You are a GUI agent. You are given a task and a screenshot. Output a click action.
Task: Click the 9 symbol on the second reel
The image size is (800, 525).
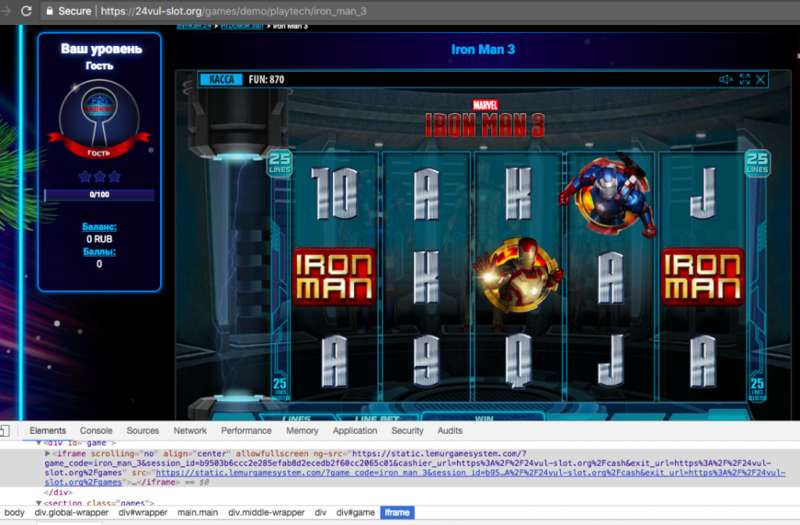point(426,360)
